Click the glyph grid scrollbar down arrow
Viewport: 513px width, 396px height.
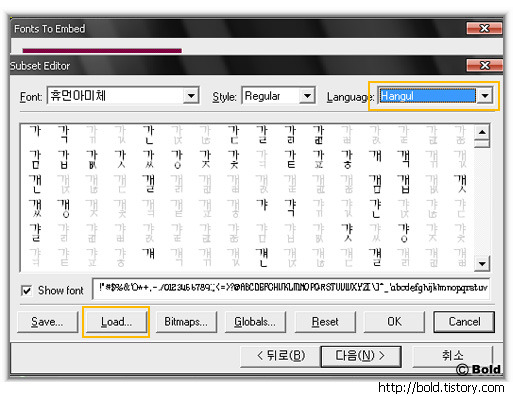point(482,263)
